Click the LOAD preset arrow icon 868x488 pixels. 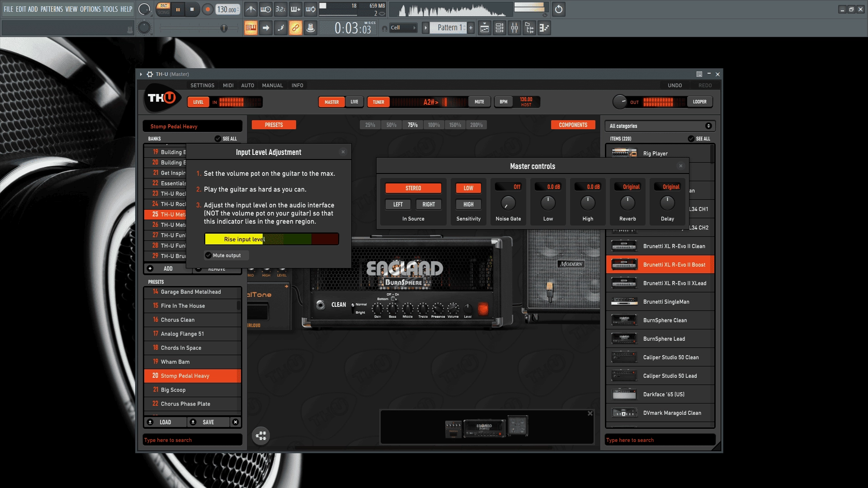pos(150,422)
